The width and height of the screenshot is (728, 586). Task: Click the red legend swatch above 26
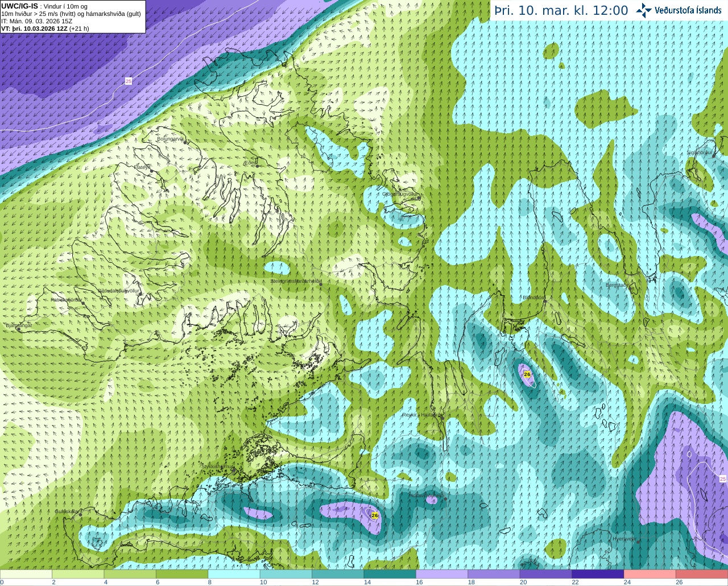pyautogui.click(x=702, y=574)
